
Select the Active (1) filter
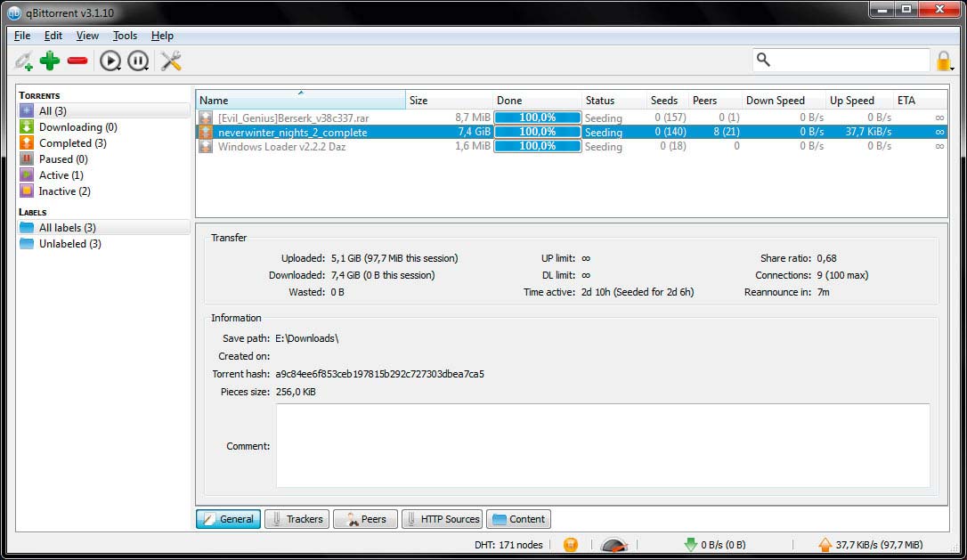pyautogui.click(x=104, y=175)
